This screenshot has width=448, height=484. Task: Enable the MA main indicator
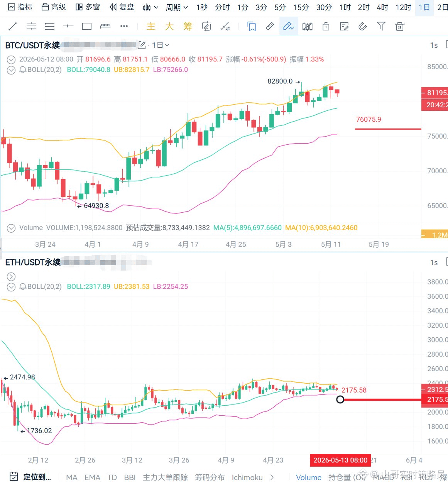click(x=72, y=477)
